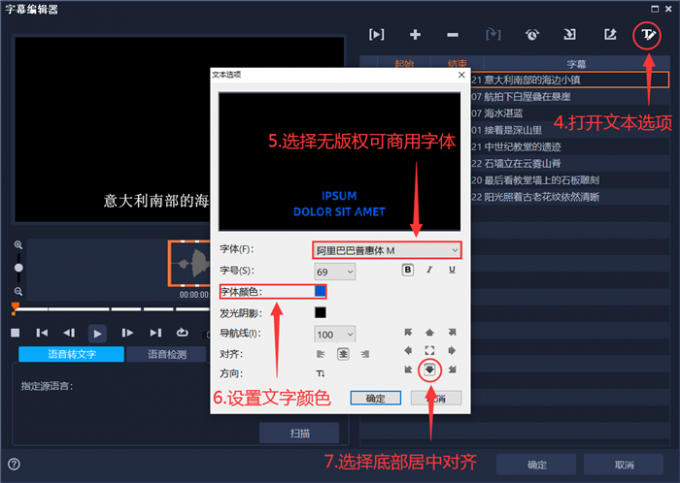This screenshot has height=483, width=680.
Task: Open the font size 69 dropdown
Action: click(x=335, y=272)
